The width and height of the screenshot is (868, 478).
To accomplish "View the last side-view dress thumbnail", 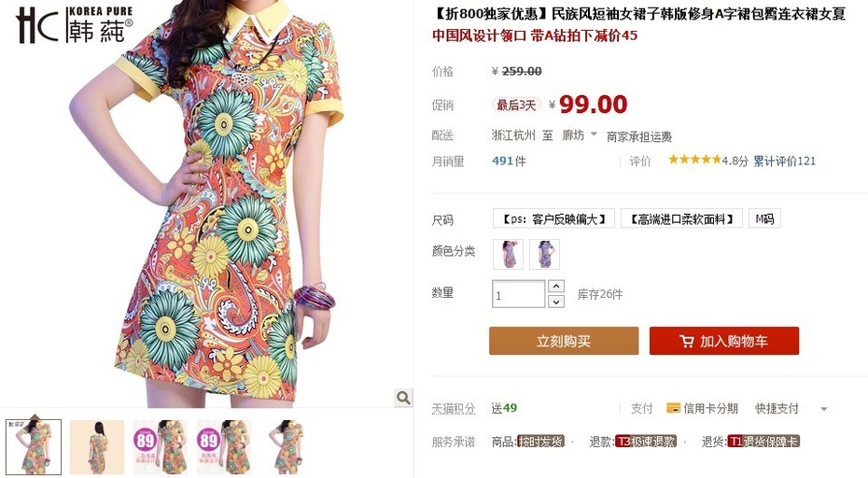I will click(x=287, y=447).
